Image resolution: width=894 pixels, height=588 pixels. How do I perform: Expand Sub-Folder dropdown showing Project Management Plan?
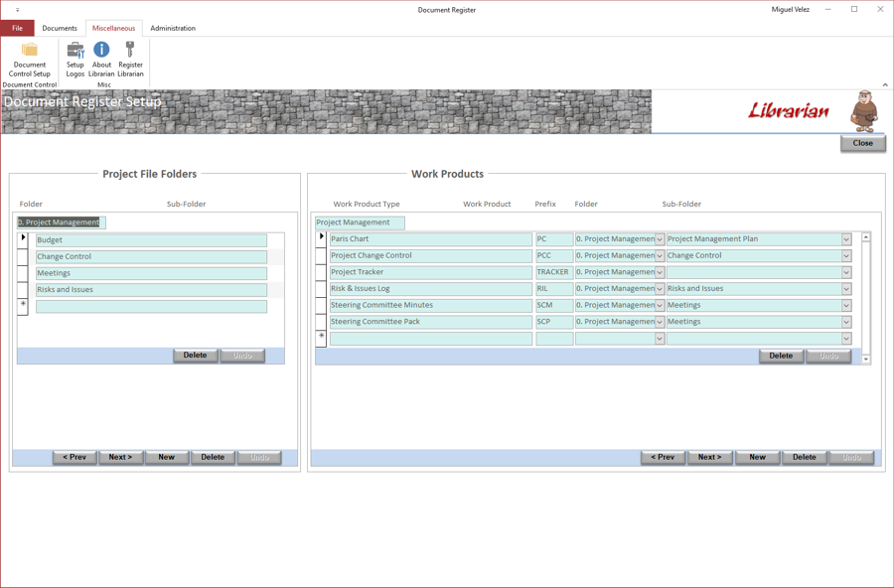pyautogui.click(x=846, y=239)
